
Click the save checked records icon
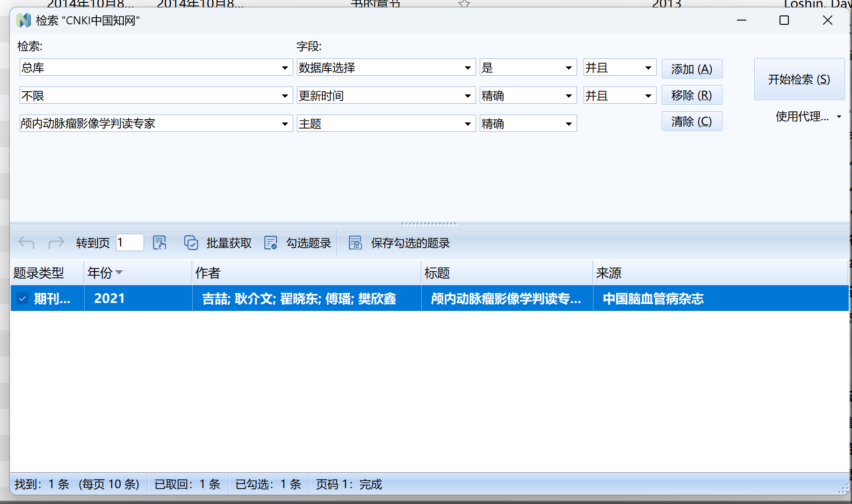[x=355, y=243]
